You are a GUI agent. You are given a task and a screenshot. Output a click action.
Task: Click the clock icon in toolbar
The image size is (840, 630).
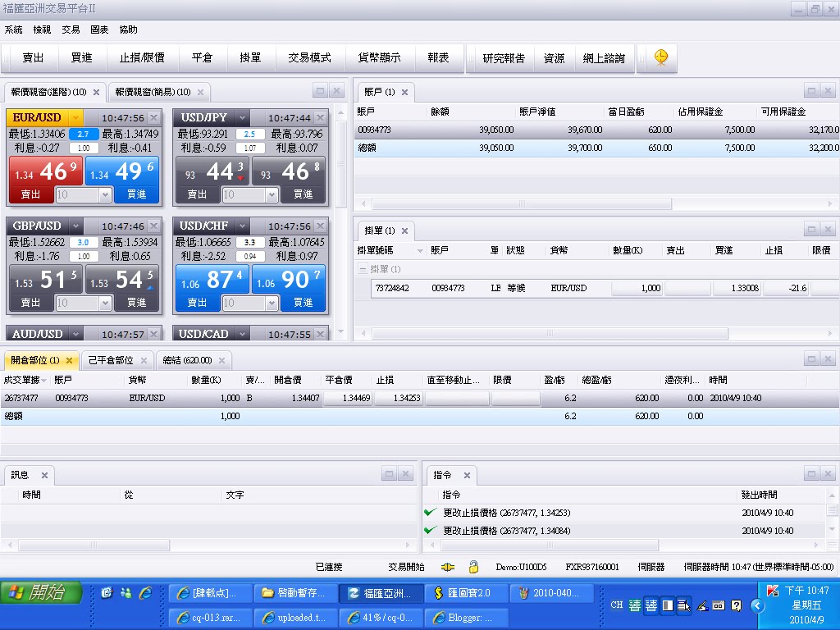[661, 57]
